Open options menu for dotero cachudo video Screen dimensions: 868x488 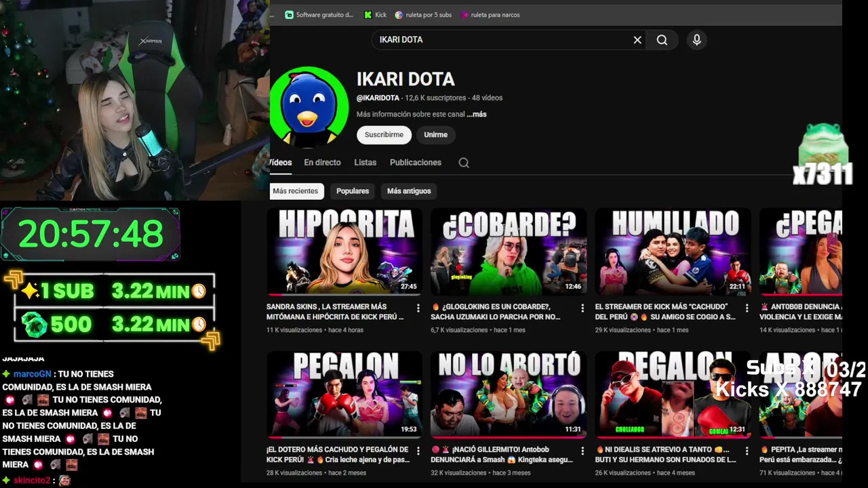pos(418,451)
